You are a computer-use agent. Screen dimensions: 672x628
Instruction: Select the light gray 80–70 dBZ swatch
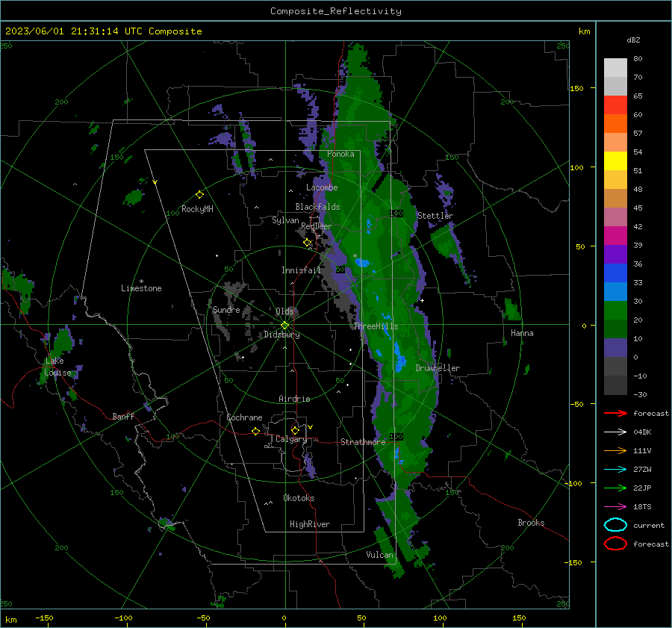(615, 68)
